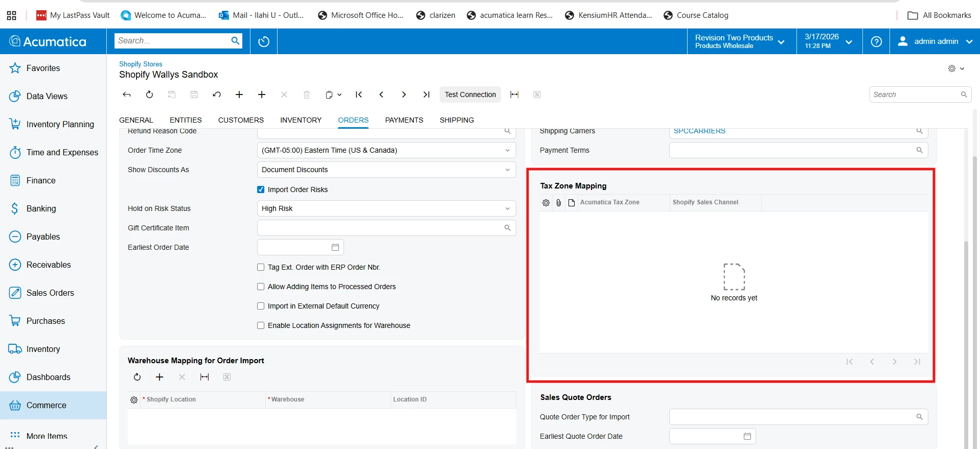This screenshot has width=980, height=449.
Task: Switch to INVENTORY tab
Action: click(x=301, y=120)
